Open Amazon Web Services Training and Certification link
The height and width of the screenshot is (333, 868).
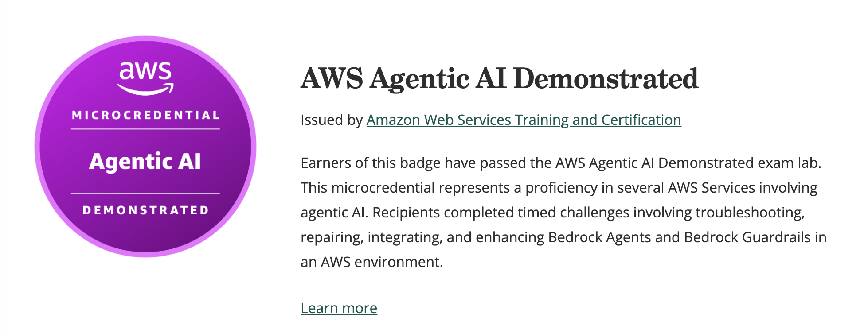[524, 120]
